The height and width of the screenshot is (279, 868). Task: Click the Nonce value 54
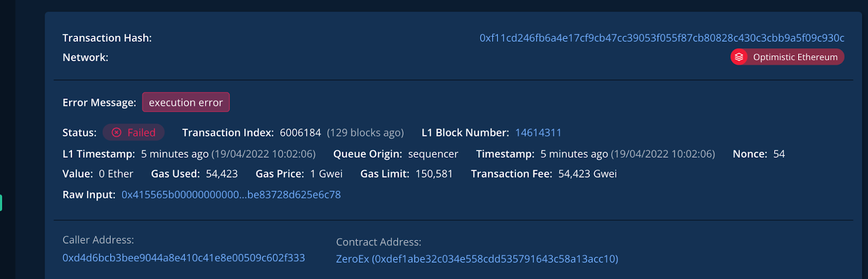pyautogui.click(x=778, y=154)
